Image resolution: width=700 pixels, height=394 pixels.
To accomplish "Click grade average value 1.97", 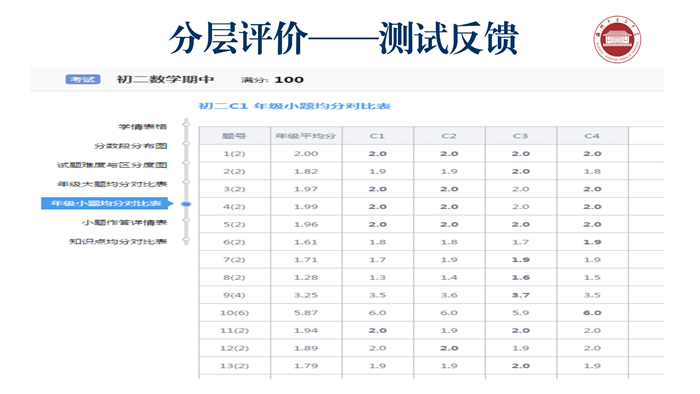I will (306, 189).
